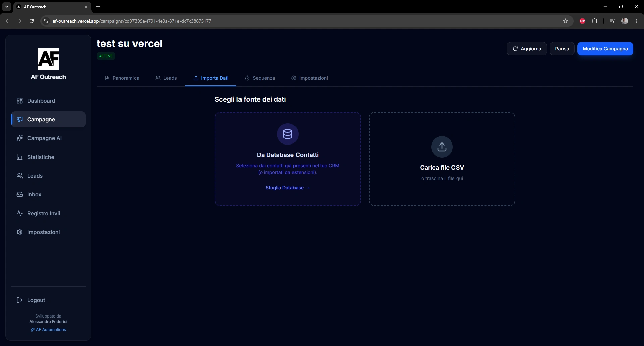Go back with the browser back arrow
644x346 pixels.
(x=7, y=21)
